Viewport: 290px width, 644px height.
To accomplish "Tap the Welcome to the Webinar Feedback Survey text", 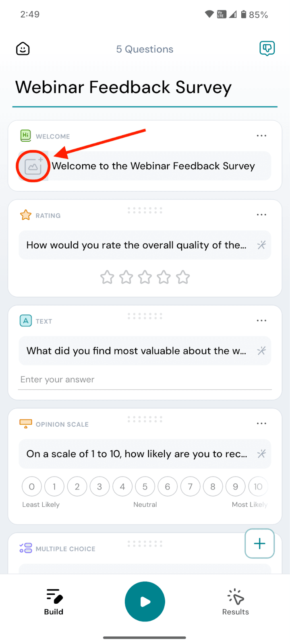I will [153, 166].
